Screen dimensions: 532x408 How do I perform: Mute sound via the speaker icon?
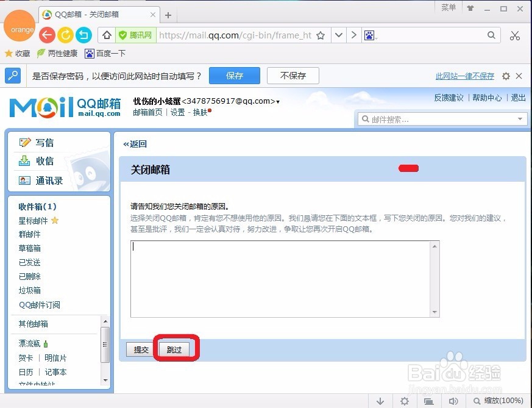(453, 401)
